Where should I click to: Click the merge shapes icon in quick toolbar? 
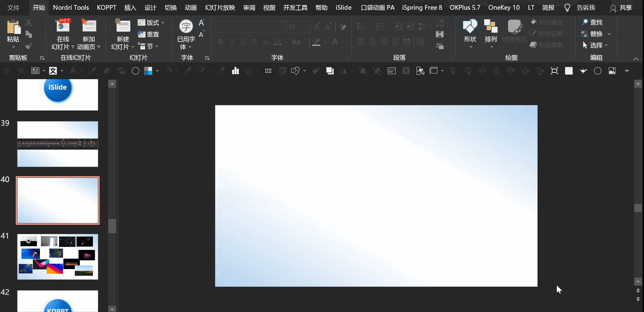(x=296, y=71)
